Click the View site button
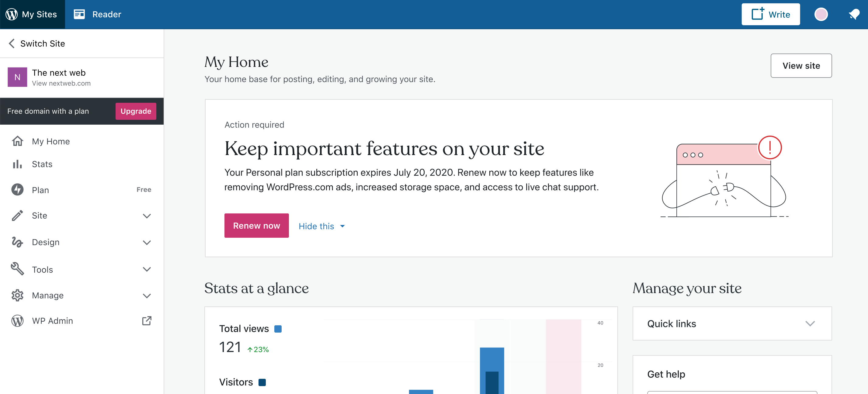 [801, 66]
